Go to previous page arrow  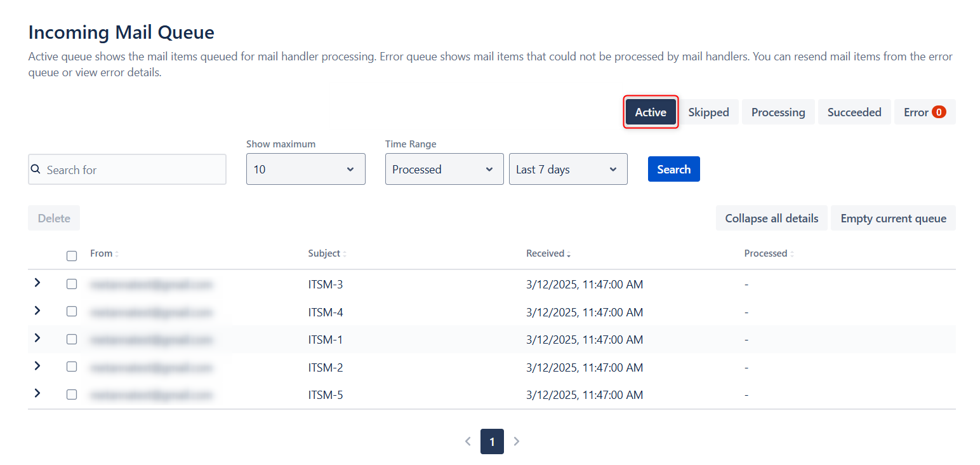pos(468,441)
